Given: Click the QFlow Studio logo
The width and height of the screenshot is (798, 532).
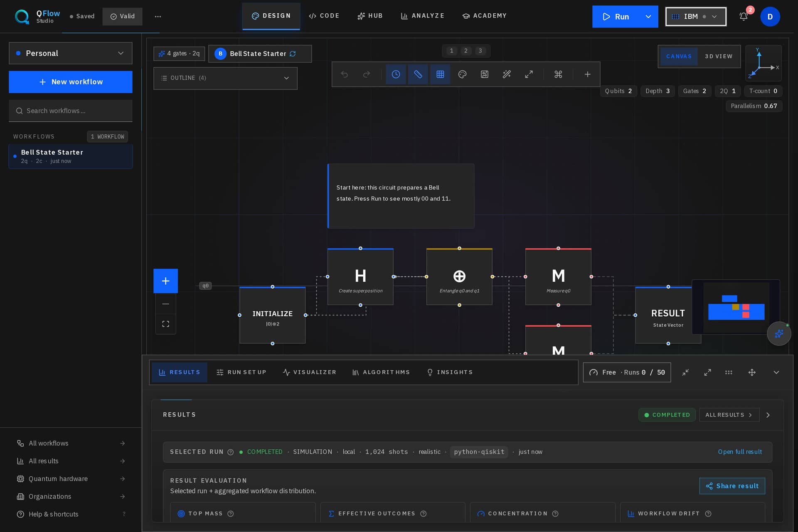Looking at the screenshot, I should [37, 17].
